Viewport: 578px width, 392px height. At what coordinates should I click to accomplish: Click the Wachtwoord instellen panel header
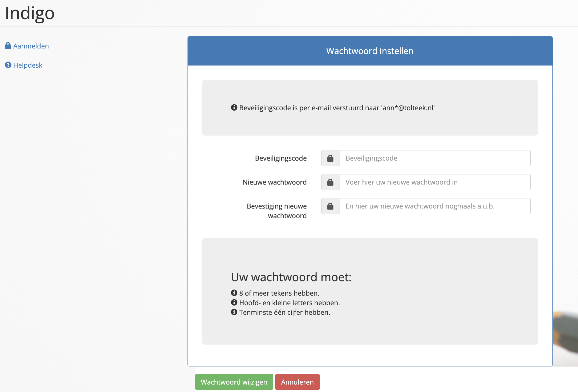click(370, 51)
